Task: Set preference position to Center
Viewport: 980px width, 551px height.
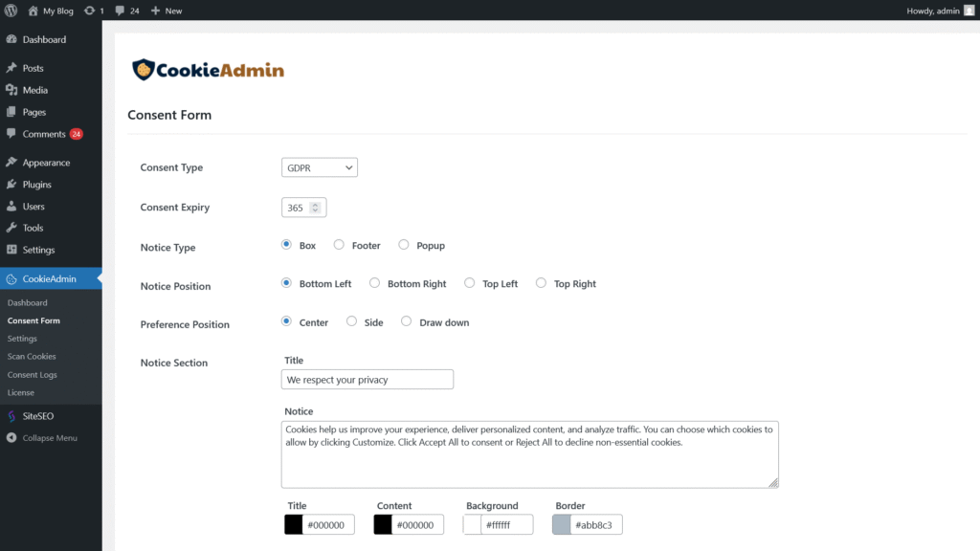Action: coord(286,321)
